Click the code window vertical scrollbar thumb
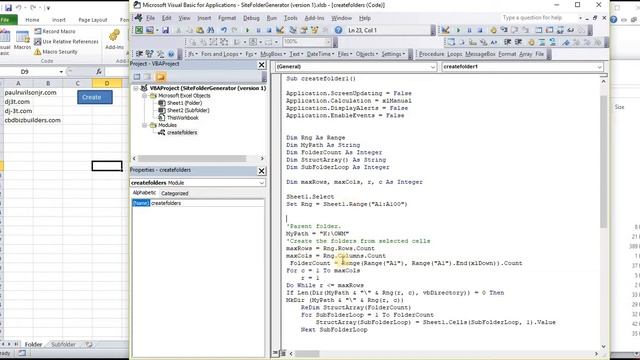The image size is (640, 360). (604, 161)
